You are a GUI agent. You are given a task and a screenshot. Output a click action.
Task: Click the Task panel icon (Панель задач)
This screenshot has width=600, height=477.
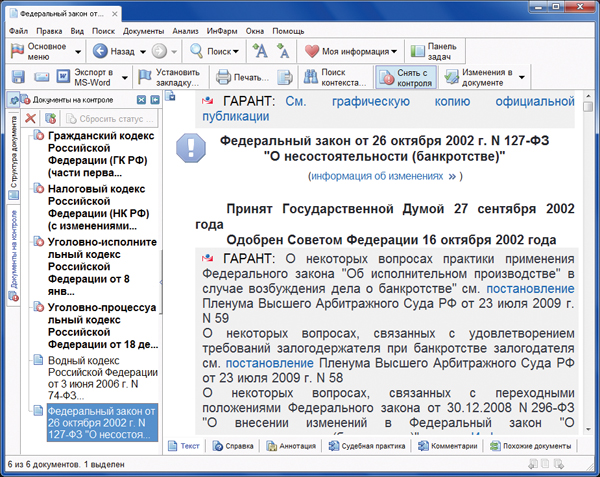tap(415, 51)
